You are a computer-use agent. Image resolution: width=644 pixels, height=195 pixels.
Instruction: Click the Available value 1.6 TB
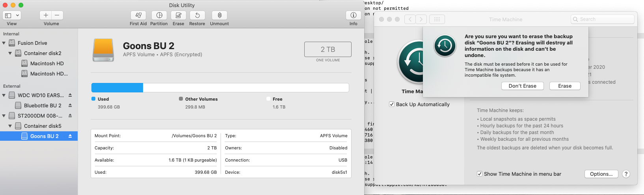click(x=193, y=160)
